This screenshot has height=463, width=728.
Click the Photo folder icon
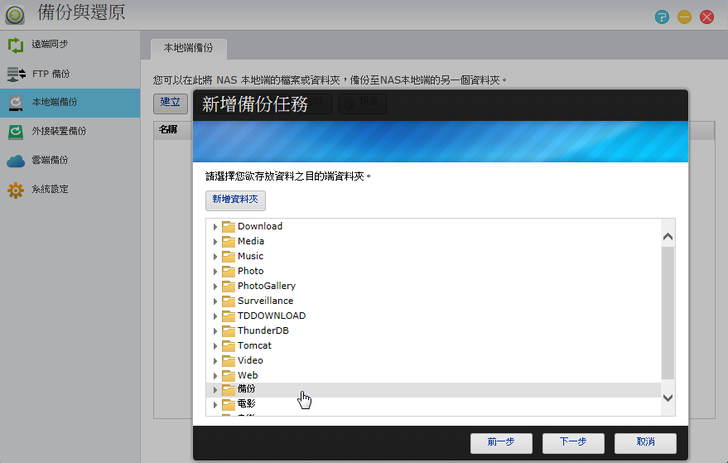click(x=228, y=271)
